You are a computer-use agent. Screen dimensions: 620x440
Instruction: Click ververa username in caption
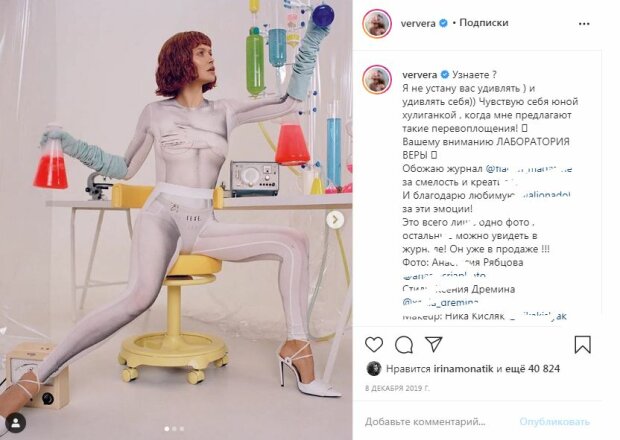pyautogui.click(x=420, y=75)
